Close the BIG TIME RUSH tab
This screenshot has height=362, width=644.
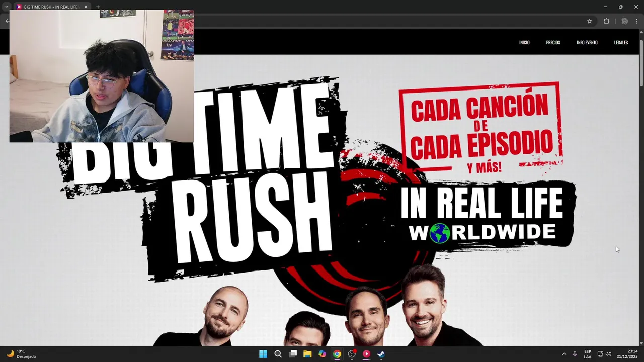coord(86,7)
